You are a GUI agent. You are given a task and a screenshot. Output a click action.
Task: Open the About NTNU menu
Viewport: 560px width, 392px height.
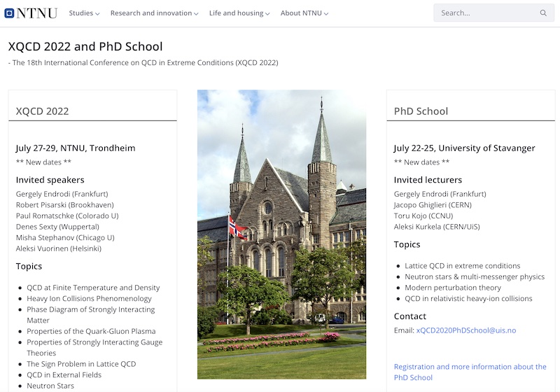304,13
